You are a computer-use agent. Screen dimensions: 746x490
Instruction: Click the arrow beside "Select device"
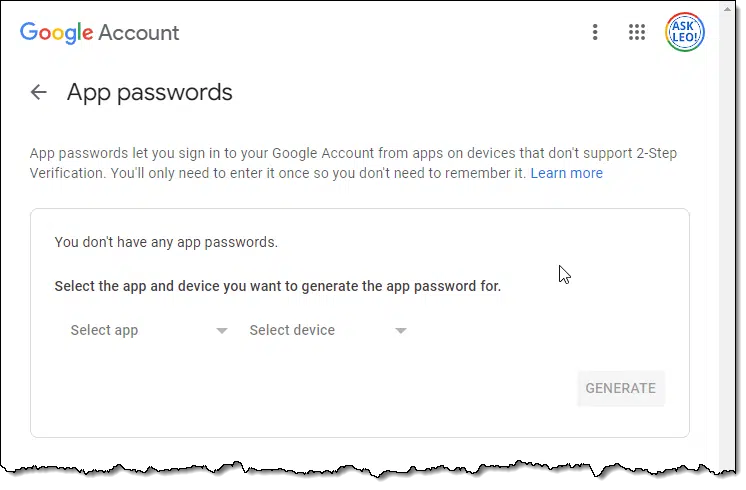[x=401, y=331]
